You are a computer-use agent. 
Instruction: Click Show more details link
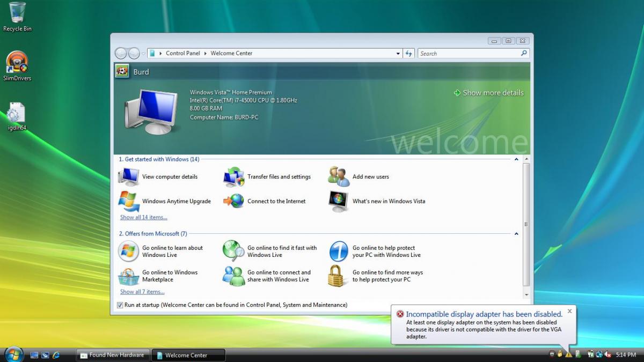(488, 93)
